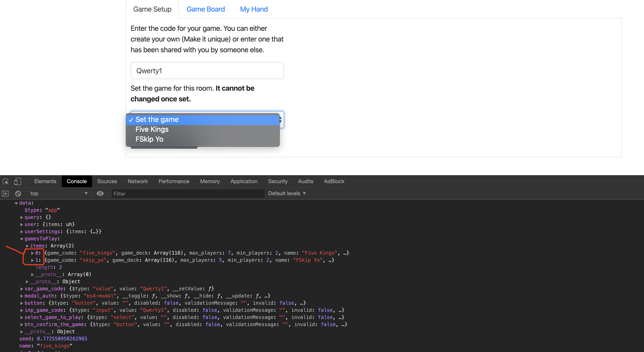Open the Security tab
This screenshot has width=644, height=352.
pyautogui.click(x=278, y=182)
